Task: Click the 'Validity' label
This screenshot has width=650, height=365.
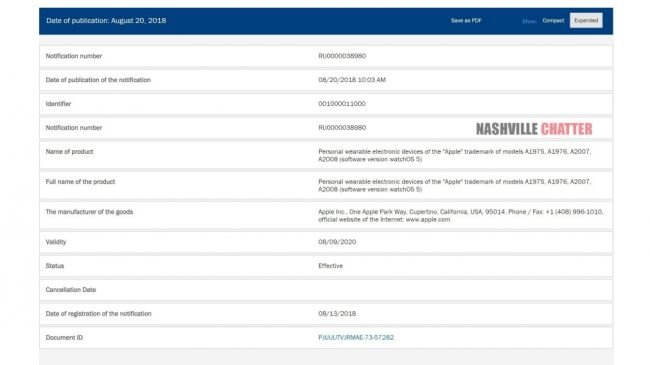Action: click(x=56, y=242)
